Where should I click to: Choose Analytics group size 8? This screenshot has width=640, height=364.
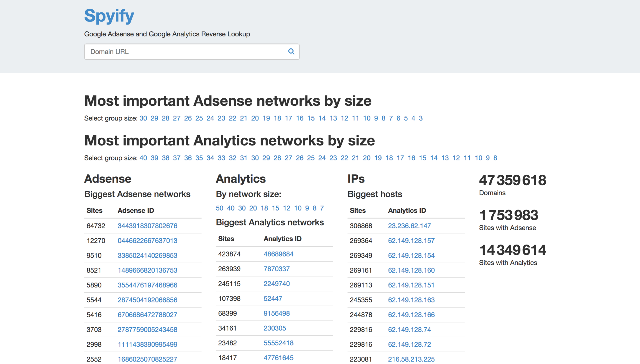[495, 158]
